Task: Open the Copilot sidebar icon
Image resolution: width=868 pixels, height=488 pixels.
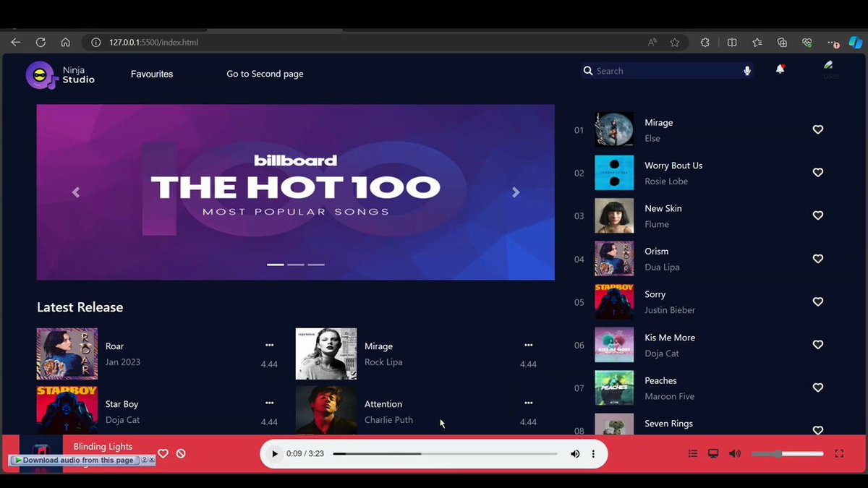Action: point(856,42)
